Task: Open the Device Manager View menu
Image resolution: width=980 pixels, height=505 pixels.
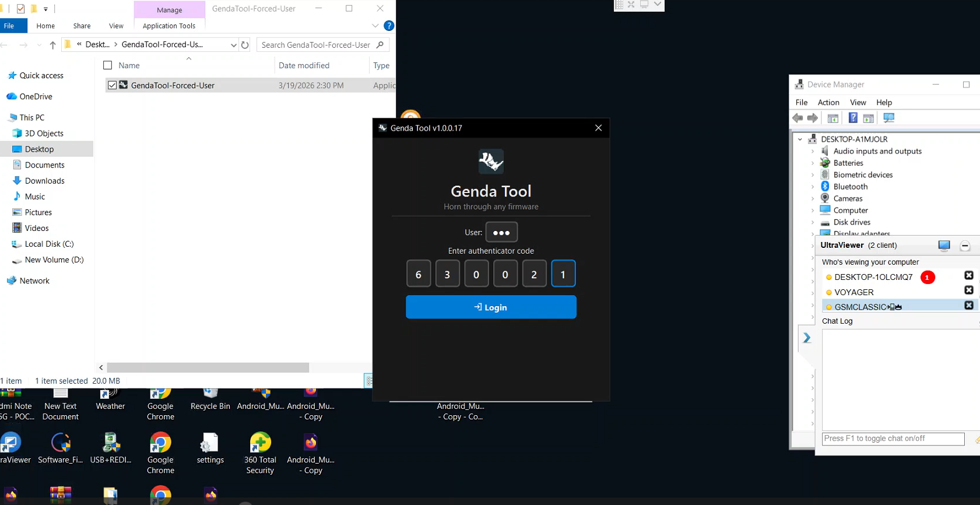Action: pyautogui.click(x=858, y=102)
